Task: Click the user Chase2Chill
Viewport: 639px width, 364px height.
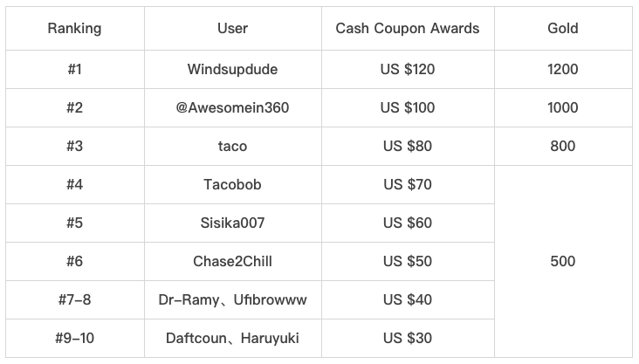Action: point(232,261)
